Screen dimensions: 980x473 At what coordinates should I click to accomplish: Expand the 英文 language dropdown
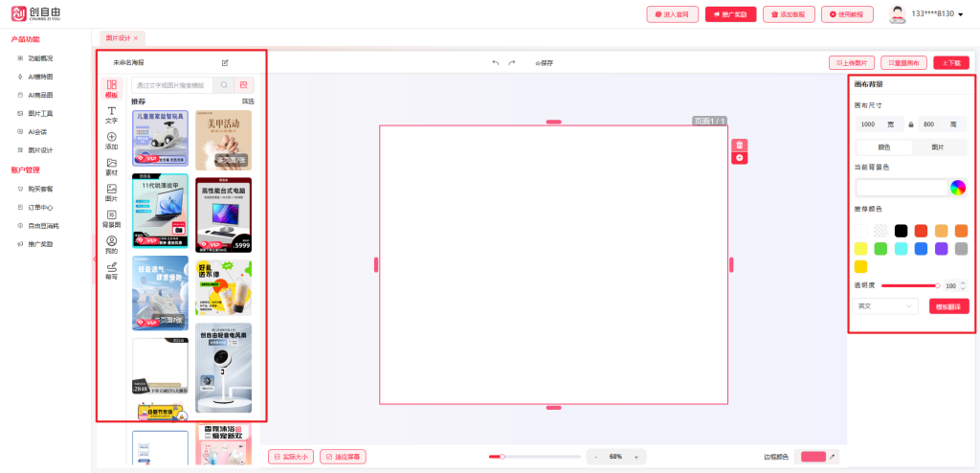coord(885,306)
